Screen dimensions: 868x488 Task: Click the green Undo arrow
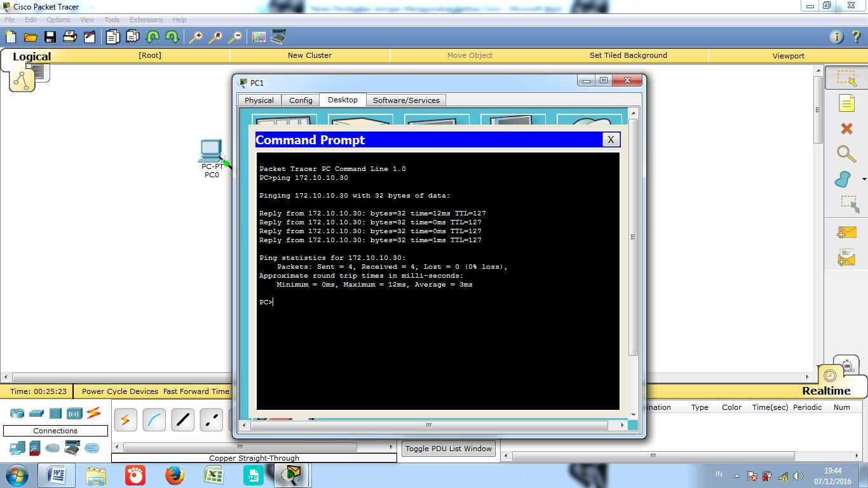point(153,37)
